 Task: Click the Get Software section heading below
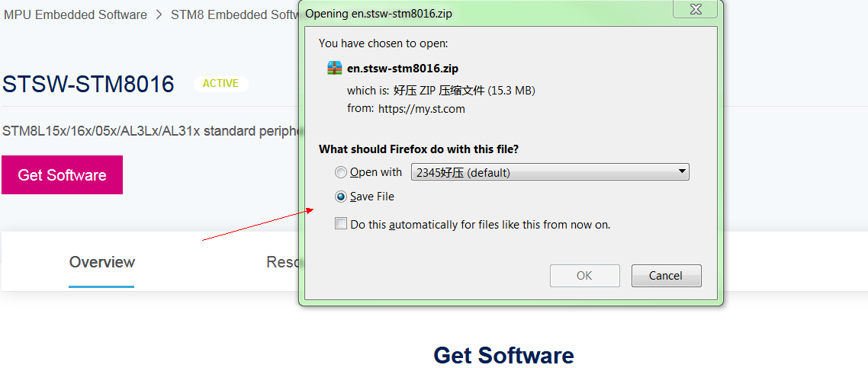[503, 355]
